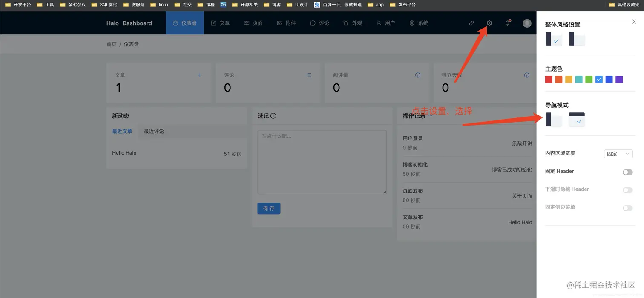Pick green theme color
This screenshot has width=644, height=298.
(589, 79)
